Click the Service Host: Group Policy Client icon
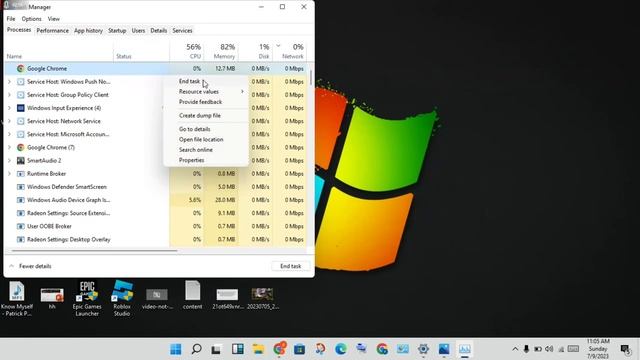Viewport: 640px width, 360px height. (x=20, y=95)
